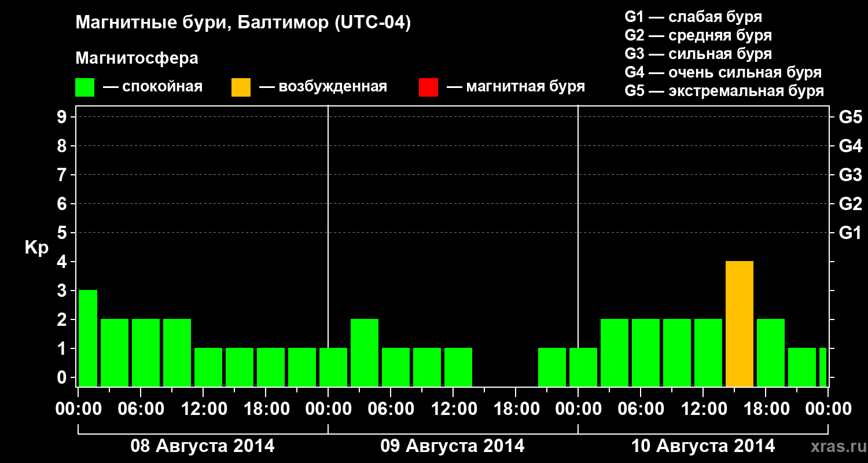Click the orange 'возбужденная' legend swatch
The image size is (868, 463).
tap(241, 87)
